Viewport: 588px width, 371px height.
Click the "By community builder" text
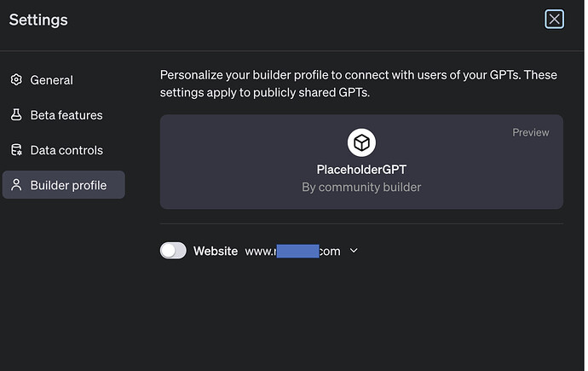[361, 187]
